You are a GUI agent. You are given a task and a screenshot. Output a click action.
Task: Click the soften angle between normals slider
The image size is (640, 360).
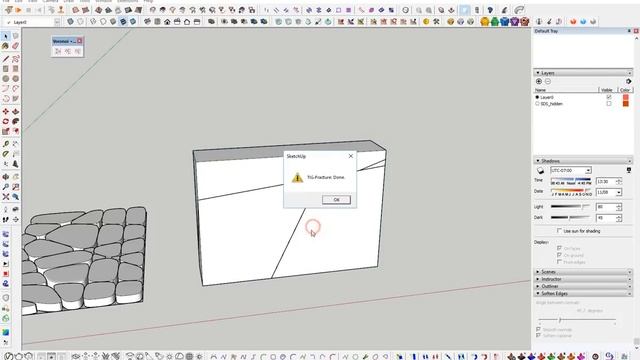(x=577, y=320)
